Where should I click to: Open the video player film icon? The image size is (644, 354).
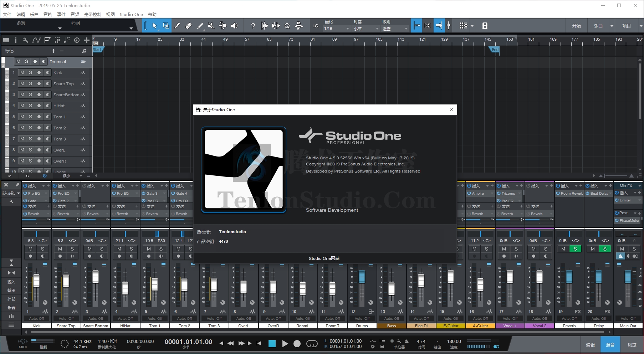pyautogui.click(x=485, y=26)
